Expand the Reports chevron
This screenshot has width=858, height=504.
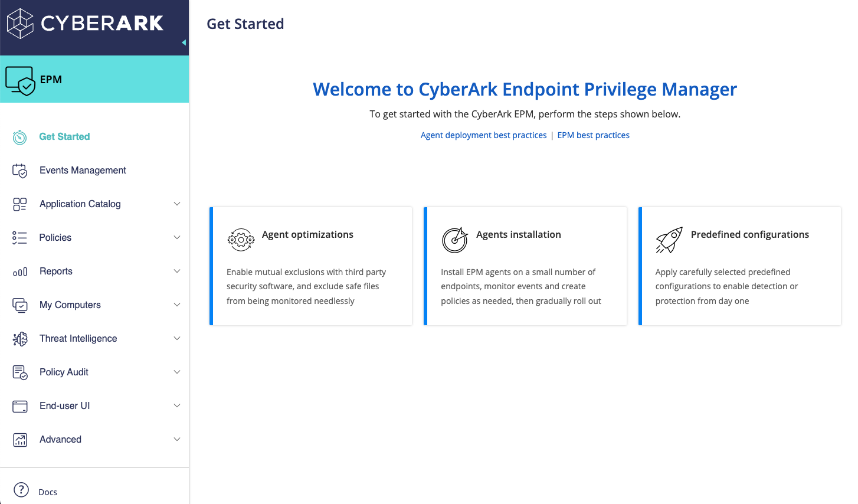(x=177, y=271)
